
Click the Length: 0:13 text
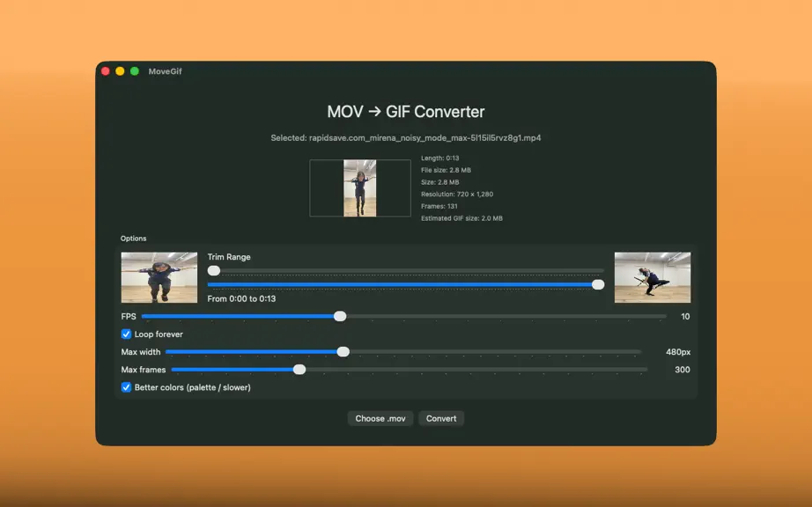[x=439, y=158]
